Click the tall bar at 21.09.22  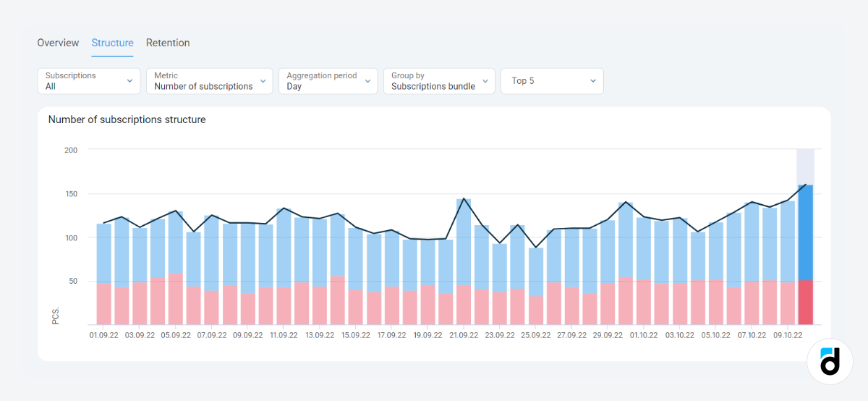coord(464,239)
